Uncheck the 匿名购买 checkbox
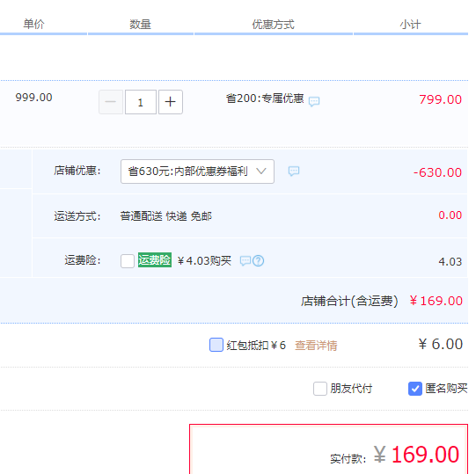This screenshot has width=476, height=474. (x=415, y=389)
